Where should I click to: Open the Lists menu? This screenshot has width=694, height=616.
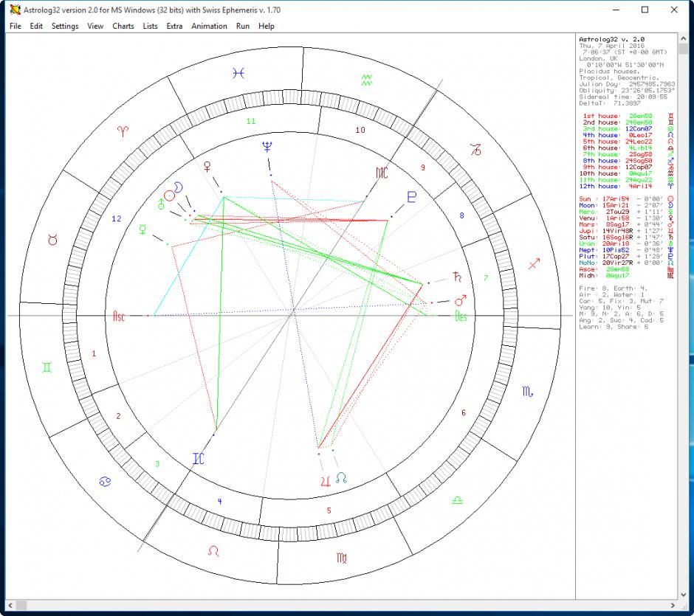150,26
